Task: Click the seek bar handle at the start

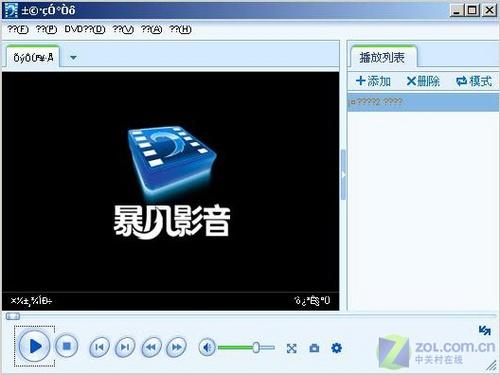Action: 13,316
